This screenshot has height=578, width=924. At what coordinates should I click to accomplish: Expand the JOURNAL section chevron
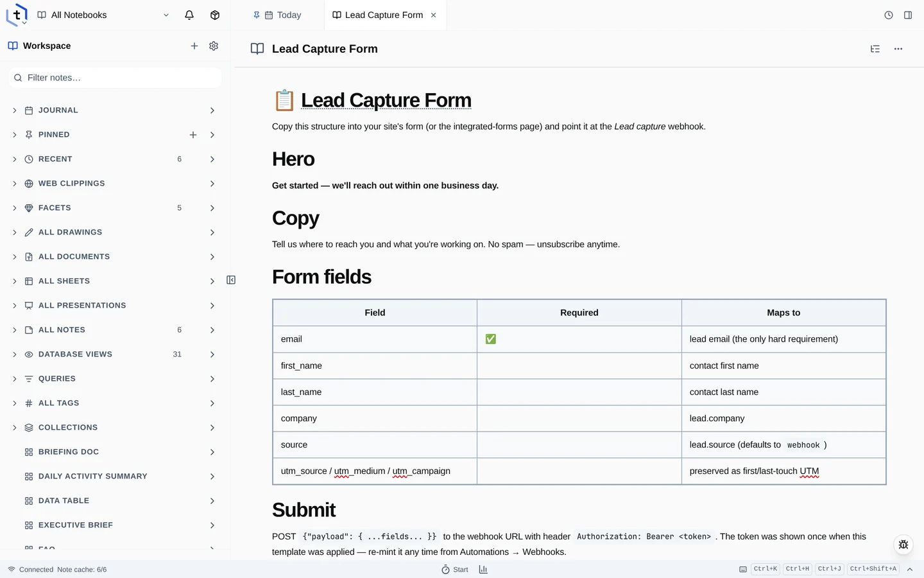15,110
